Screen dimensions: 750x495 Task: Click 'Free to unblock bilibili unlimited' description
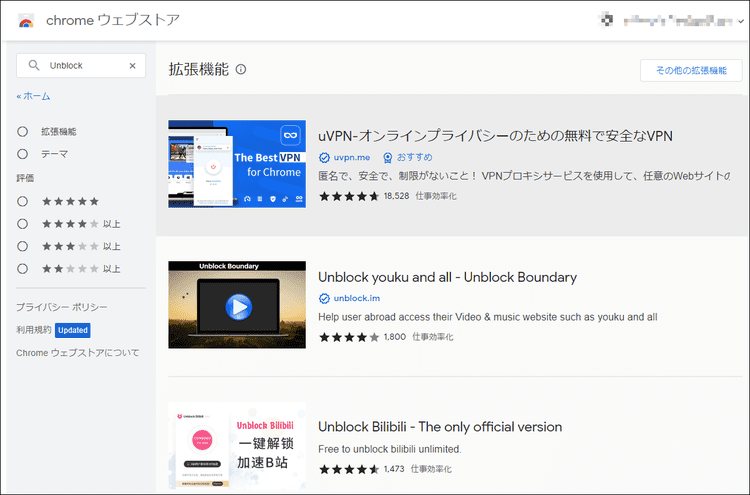(390, 450)
